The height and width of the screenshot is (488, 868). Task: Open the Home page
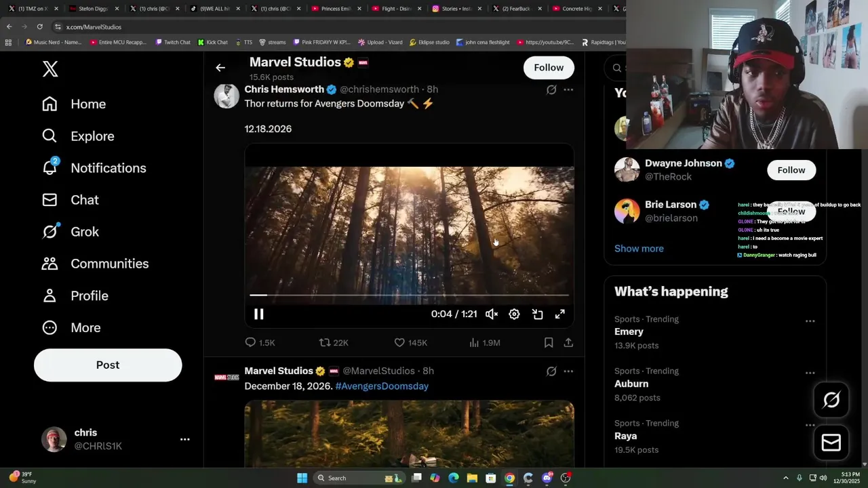(x=74, y=104)
